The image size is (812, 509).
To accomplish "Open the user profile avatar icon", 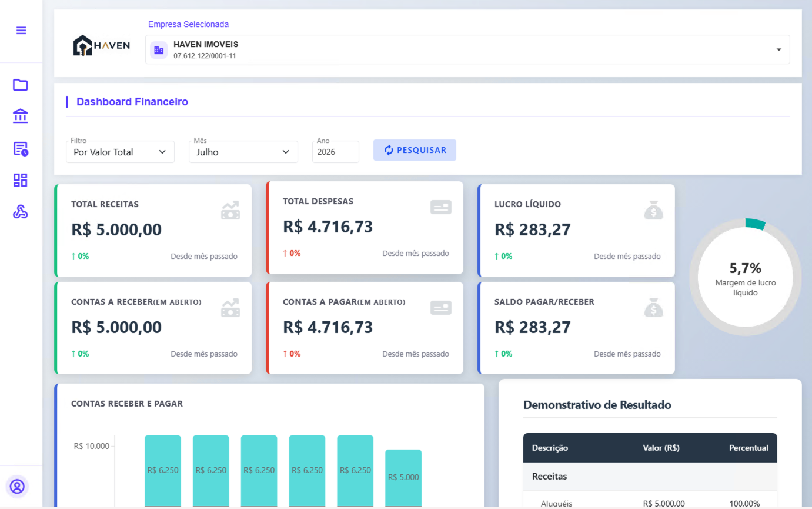I will tap(18, 487).
